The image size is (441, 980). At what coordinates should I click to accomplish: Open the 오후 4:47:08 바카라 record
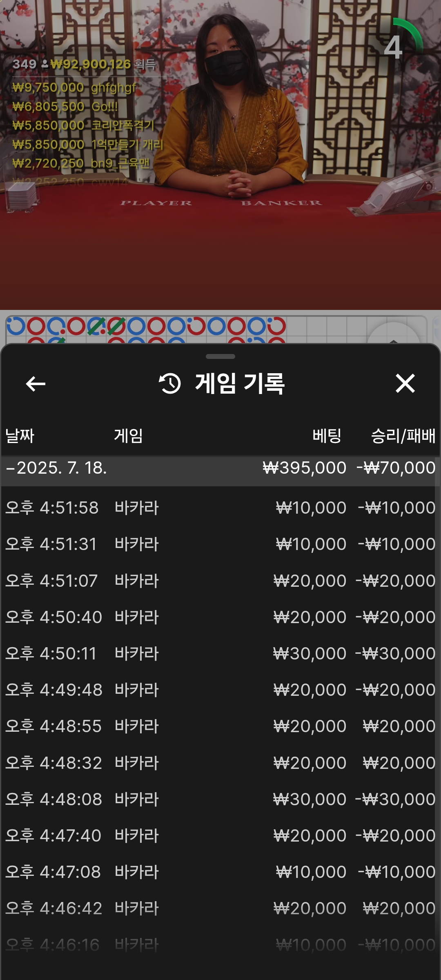point(220,872)
